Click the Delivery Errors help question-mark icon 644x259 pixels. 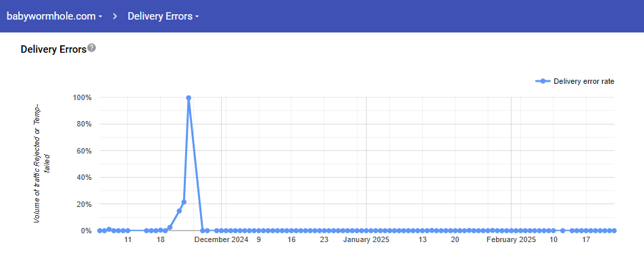pyautogui.click(x=92, y=48)
